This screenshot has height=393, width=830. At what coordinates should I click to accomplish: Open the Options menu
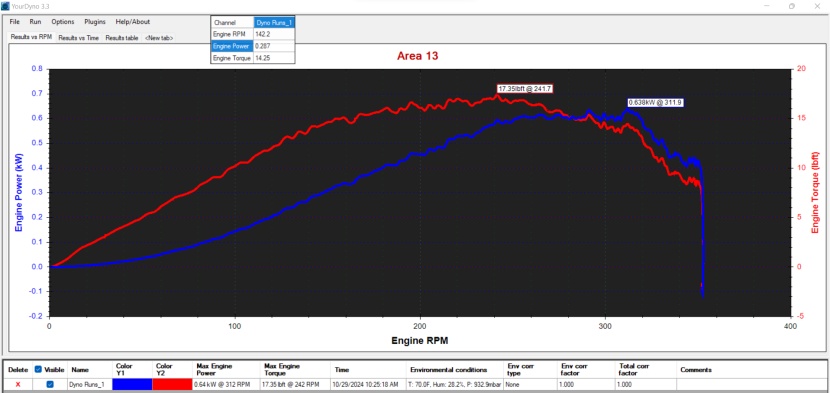tap(62, 22)
